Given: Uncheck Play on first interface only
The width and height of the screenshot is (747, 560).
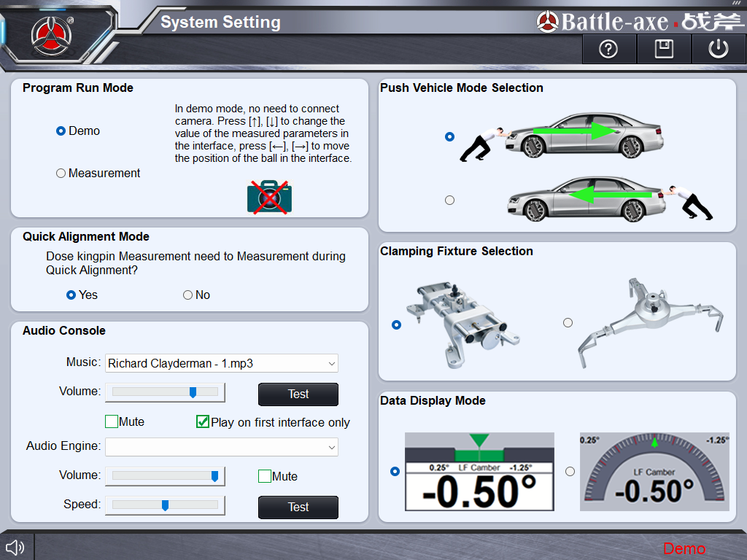Looking at the screenshot, I should 203,421.
